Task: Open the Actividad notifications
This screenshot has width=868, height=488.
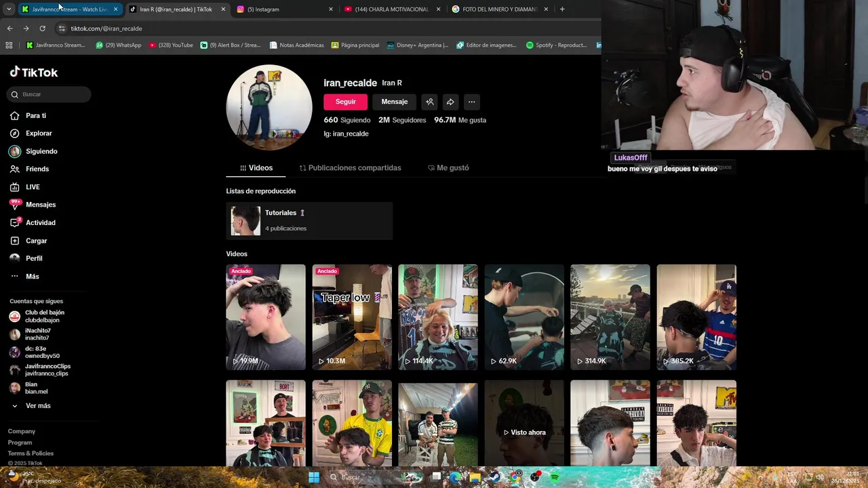Action: click(x=33, y=222)
